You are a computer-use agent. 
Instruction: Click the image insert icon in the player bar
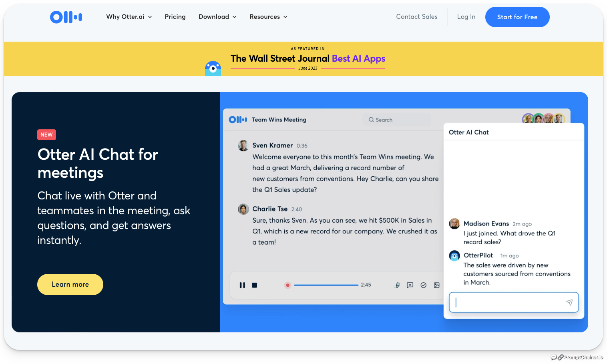[x=436, y=285]
